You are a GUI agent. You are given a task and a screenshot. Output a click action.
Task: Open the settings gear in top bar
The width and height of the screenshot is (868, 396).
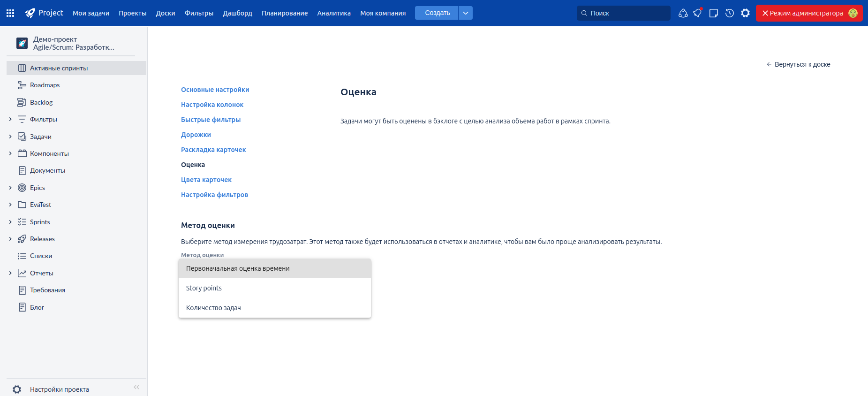tap(745, 13)
